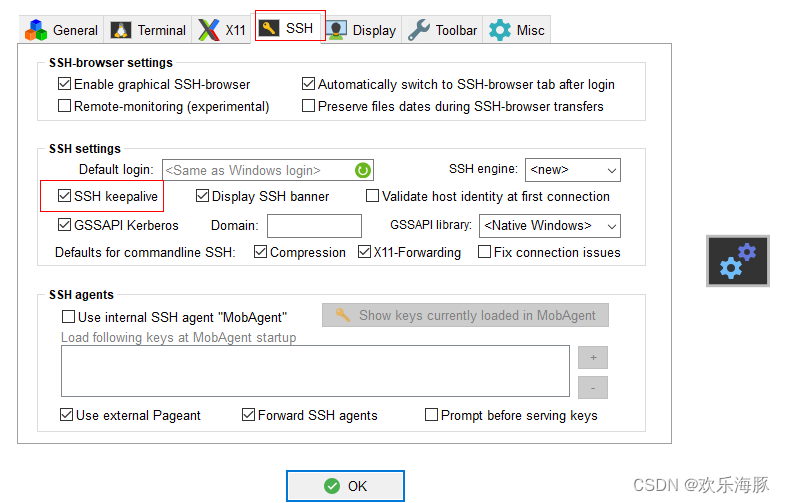This screenshot has width=785, height=503.
Task: Open the Toolbar settings tab
Action: click(x=443, y=30)
